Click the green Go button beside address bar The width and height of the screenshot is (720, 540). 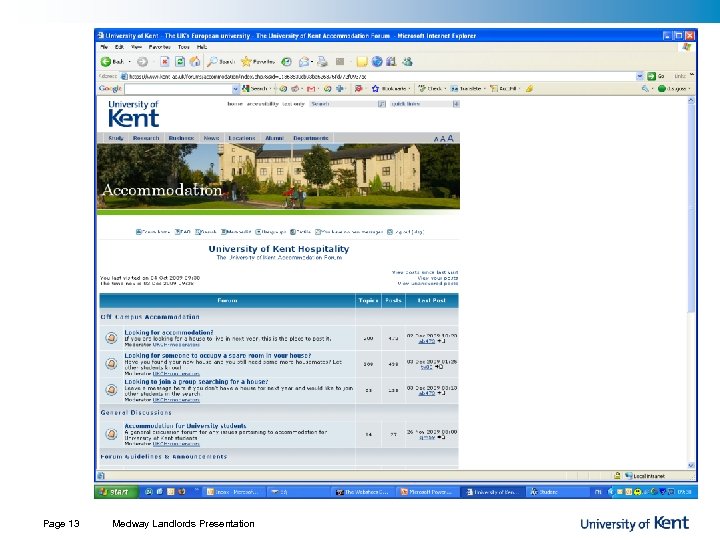[655, 76]
